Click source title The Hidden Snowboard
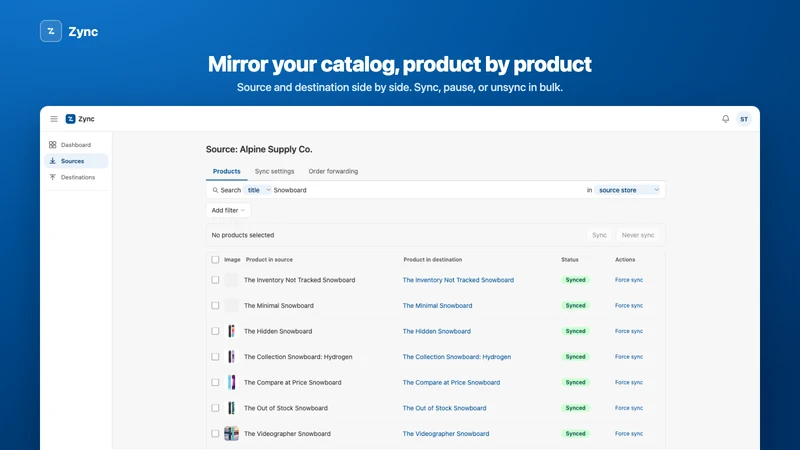The height and width of the screenshot is (450, 800). click(x=278, y=331)
